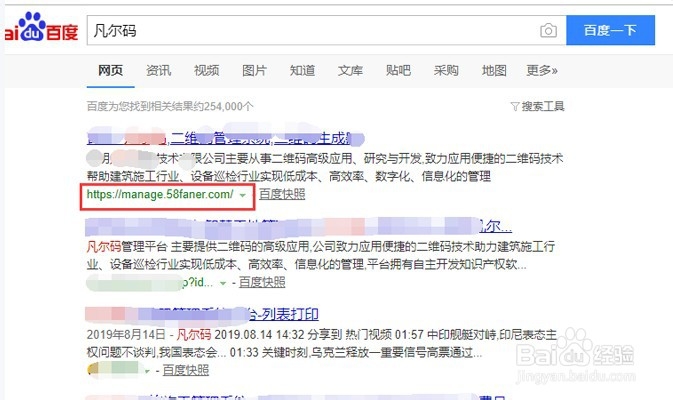This screenshot has height=400, width=673.
Task: Visit the https://manage.58faner.com/ URL
Action: click(160, 194)
